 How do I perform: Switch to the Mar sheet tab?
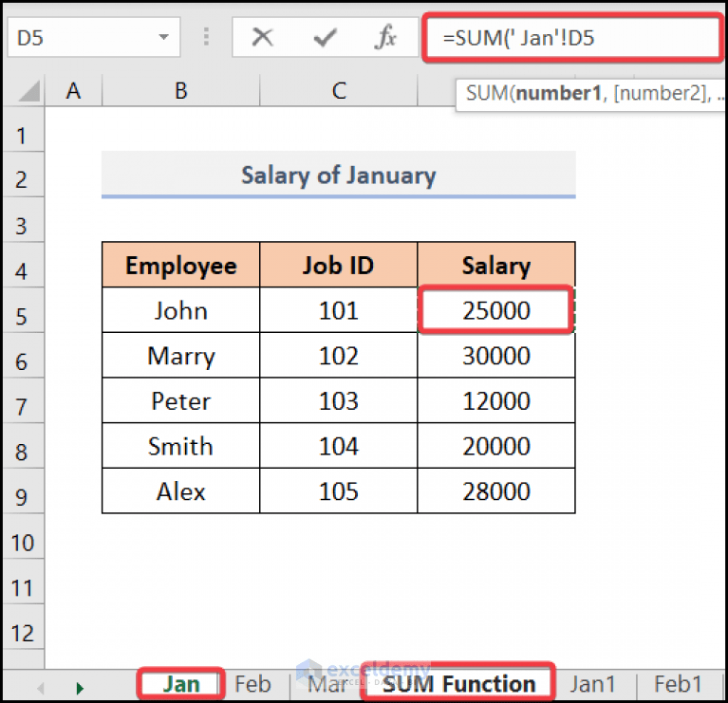327,684
